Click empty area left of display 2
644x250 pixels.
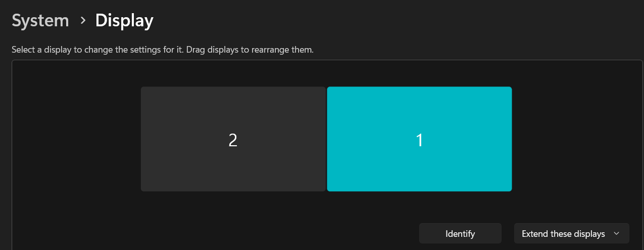[x=76, y=139]
